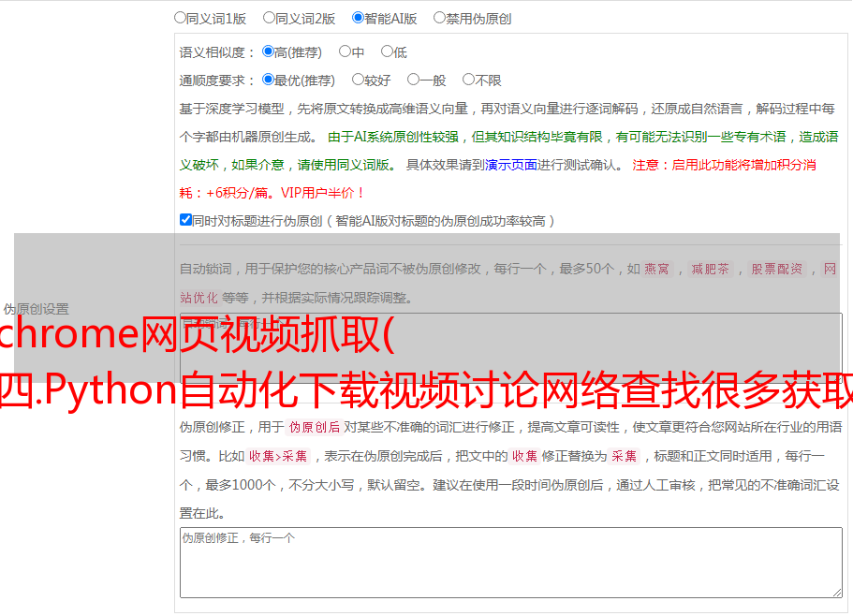853x616 pixels.
Task: Set 语义相似度 to 低
Action: click(x=387, y=51)
